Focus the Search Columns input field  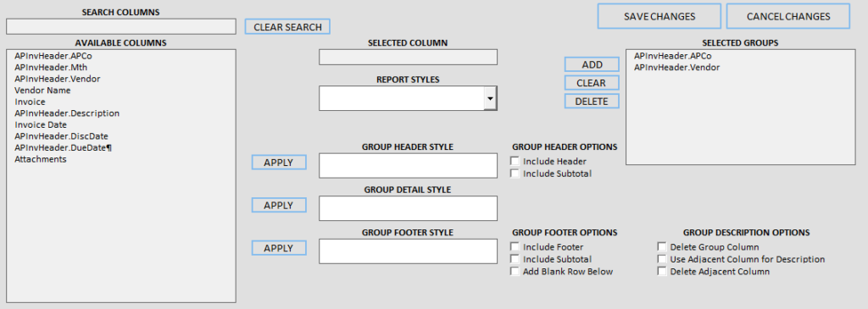tap(120, 26)
